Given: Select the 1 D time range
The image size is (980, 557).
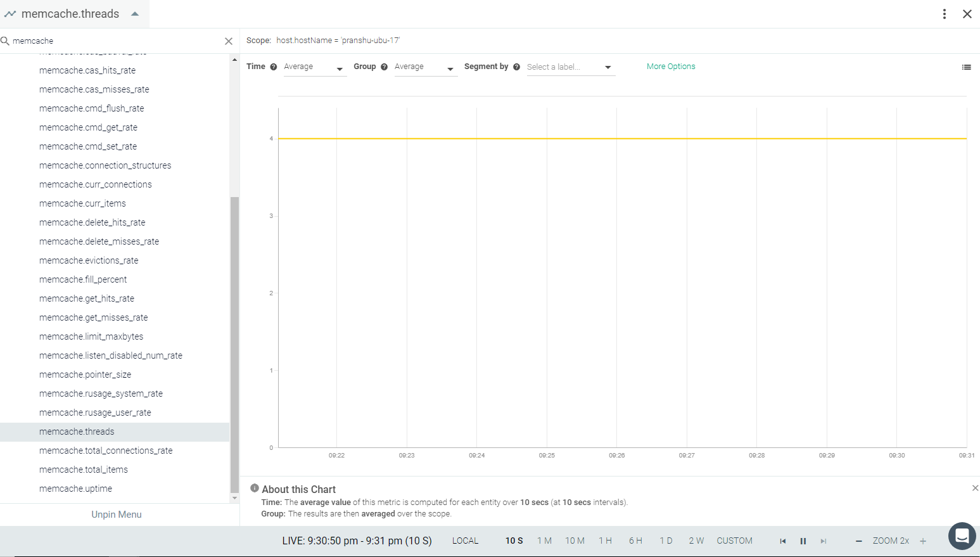Looking at the screenshot, I should coord(666,541).
